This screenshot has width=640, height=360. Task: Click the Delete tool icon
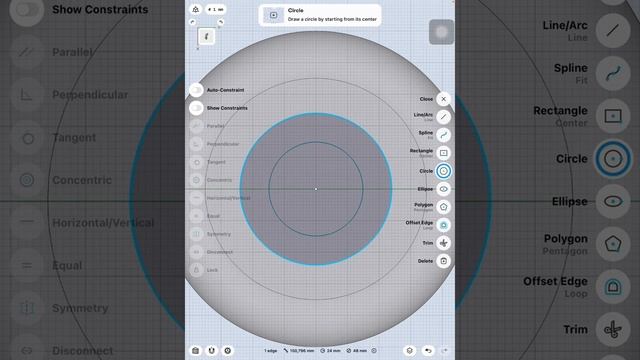[x=443, y=261]
